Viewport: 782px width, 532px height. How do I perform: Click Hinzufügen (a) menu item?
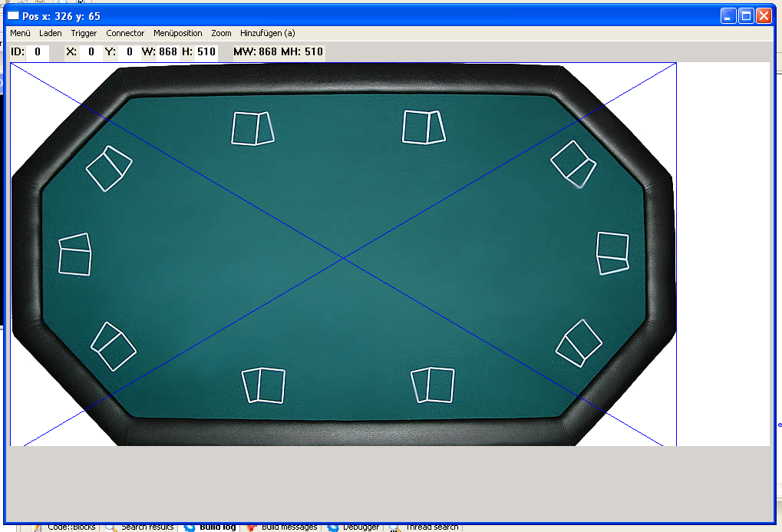coord(267,33)
